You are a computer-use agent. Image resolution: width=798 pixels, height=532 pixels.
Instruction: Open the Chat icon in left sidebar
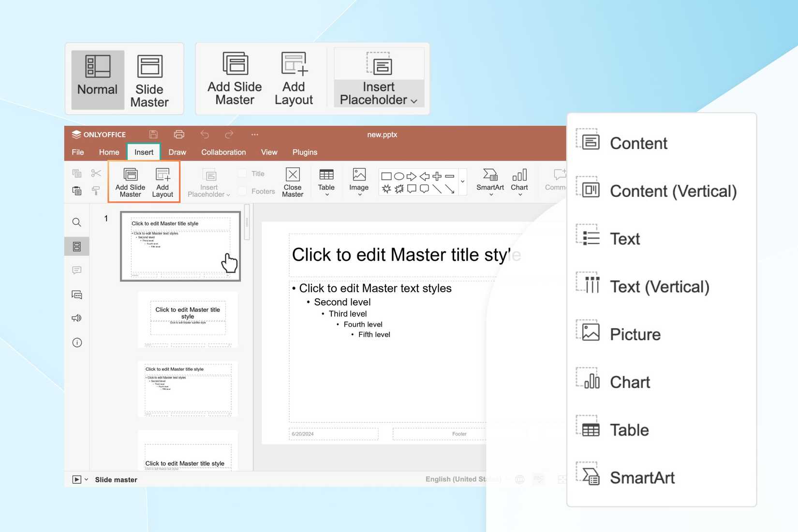click(x=77, y=295)
